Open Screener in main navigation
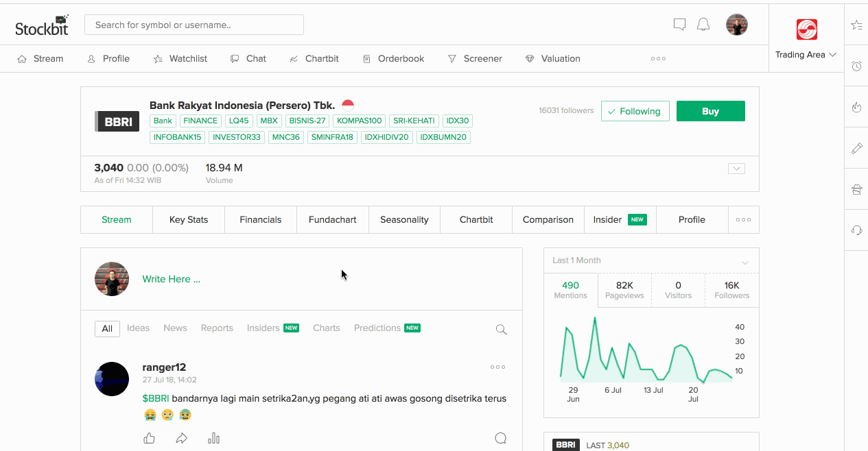 click(475, 59)
